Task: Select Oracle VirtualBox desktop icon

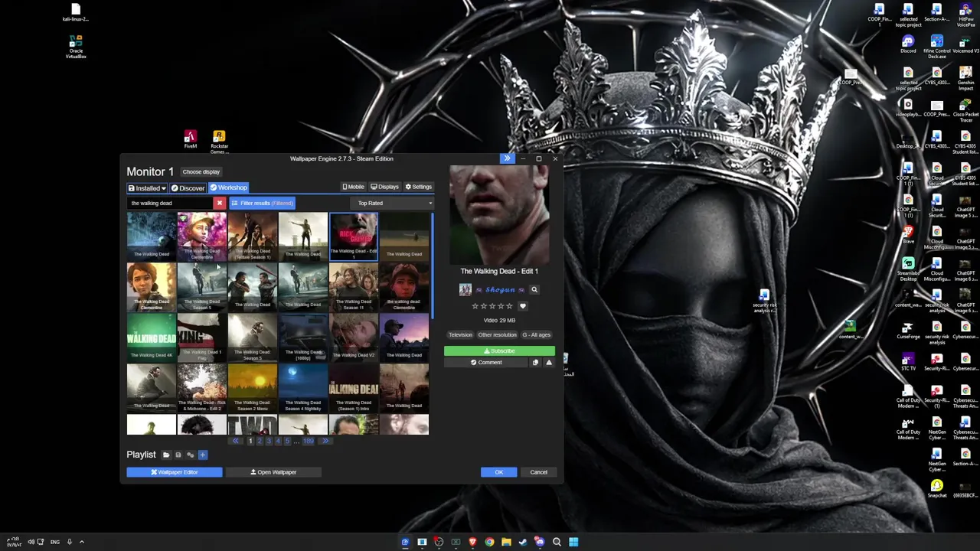Action: pyautogui.click(x=76, y=47)
